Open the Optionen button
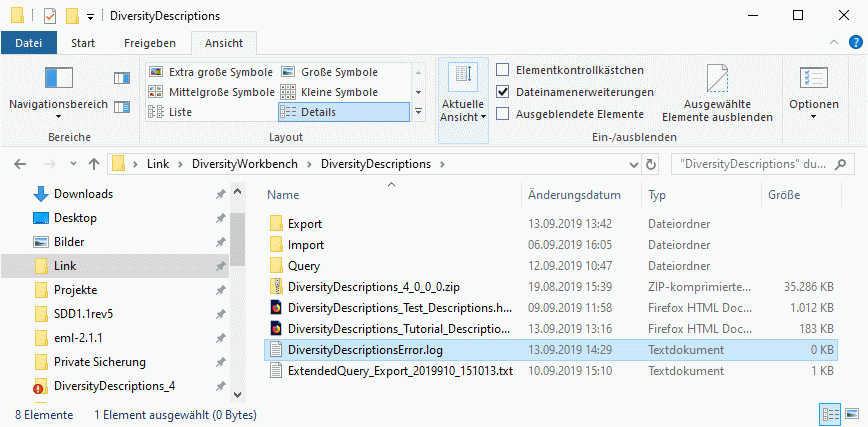Screen dimensions: 868x427 pyautogui.click(x=814, y=93)
